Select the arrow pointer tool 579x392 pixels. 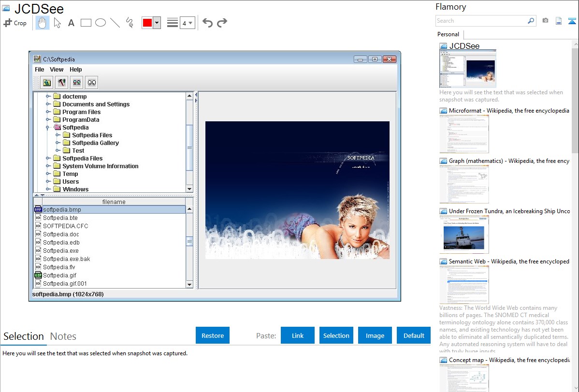[x=57, y=23]
